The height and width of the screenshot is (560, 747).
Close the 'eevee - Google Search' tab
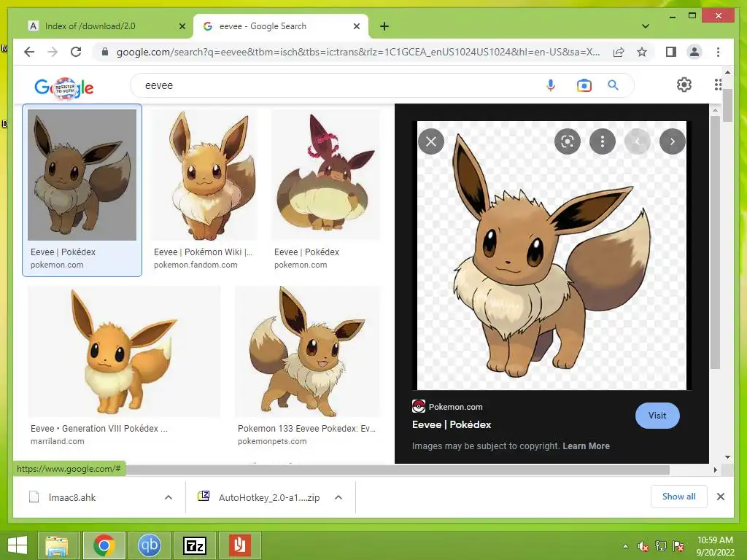click(356, 26)
